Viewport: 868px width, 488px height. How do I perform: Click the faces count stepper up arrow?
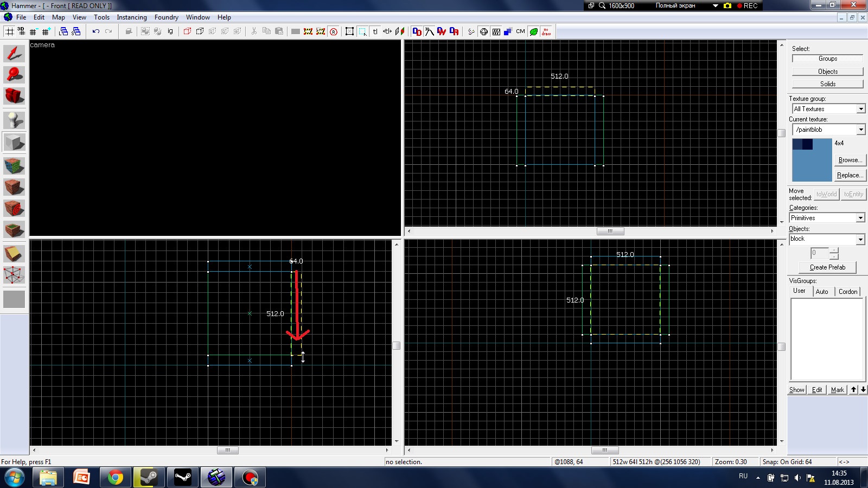(834, 250)
